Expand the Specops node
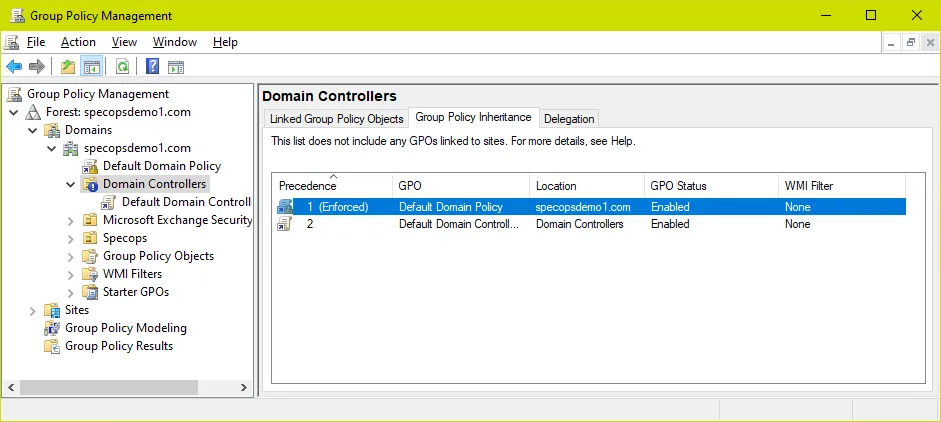The width and height of the screenshot is (941, 422). (71, 238)
